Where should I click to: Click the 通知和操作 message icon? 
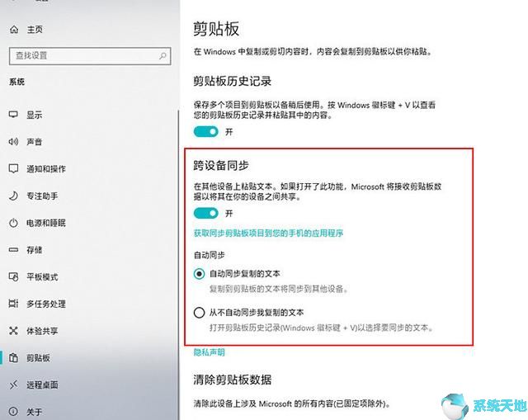(x=13, y=168)
